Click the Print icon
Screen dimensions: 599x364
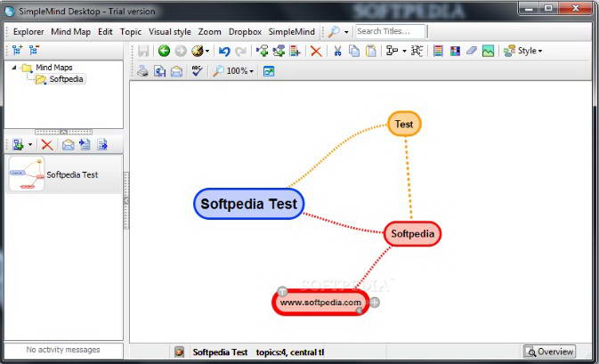[x=143, y=71]
